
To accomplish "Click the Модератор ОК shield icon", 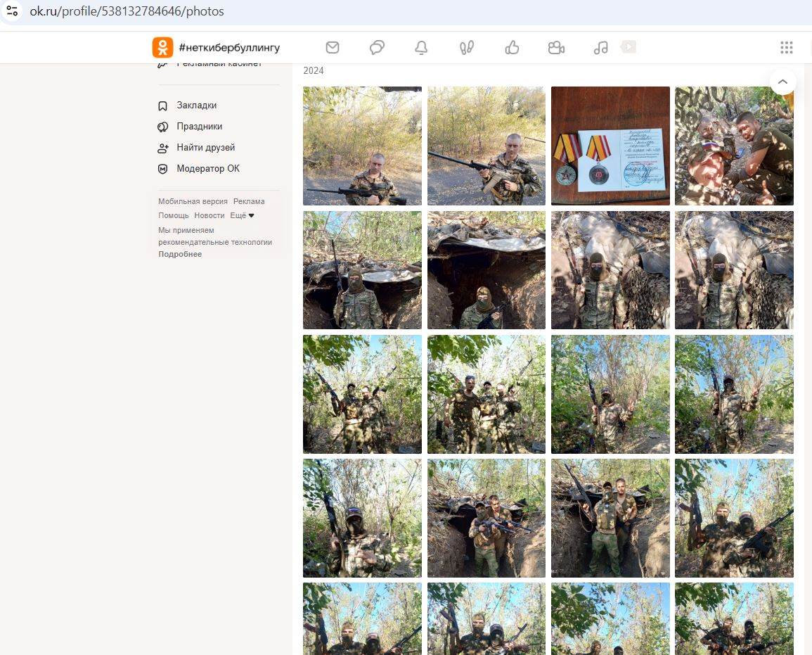I will pyautogui.click(x=162, y=169).
